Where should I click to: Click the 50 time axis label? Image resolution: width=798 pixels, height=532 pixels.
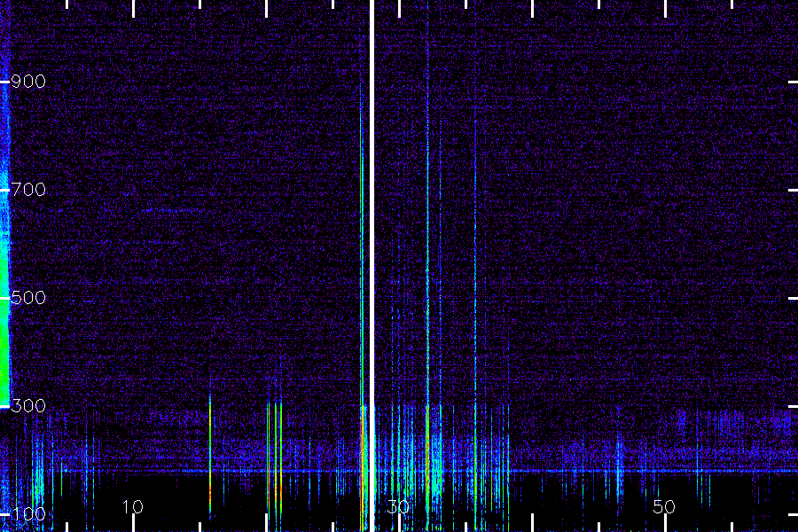click(664, 507)
